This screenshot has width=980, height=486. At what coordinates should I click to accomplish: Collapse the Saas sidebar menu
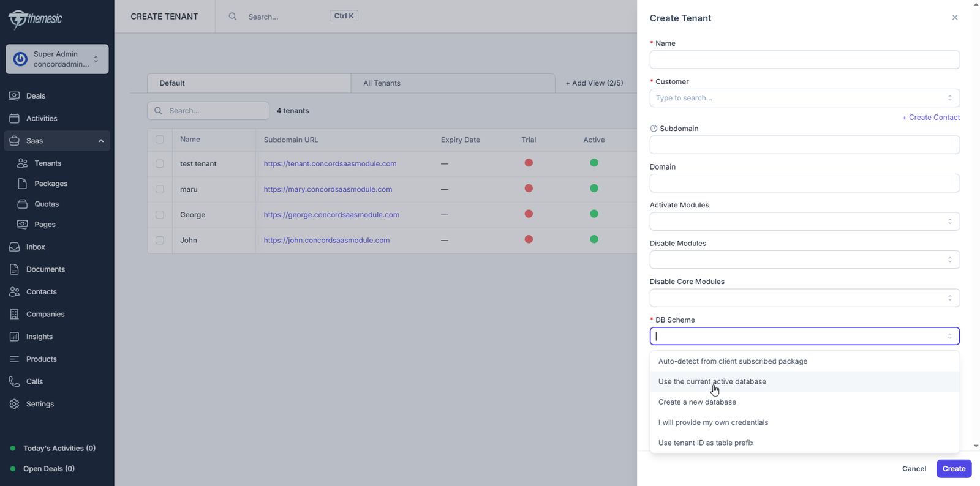click(x=101, y=141)
